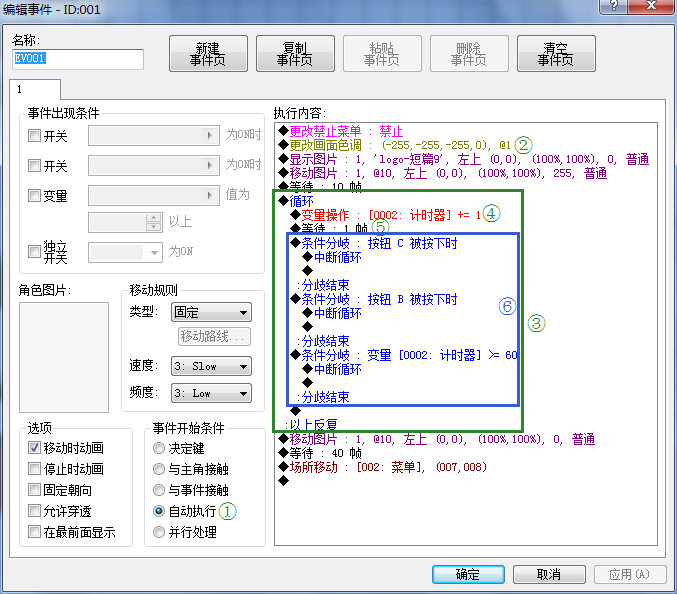The height and width of the screenshot is (594, 677).
Task: Enable the 变量 condition checkbox
Action: click(35, 196)
